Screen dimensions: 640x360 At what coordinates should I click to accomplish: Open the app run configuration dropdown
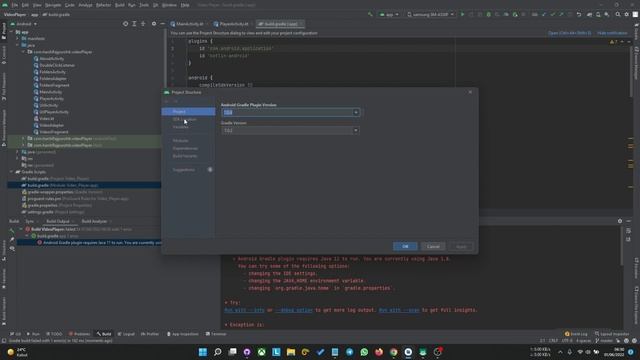[x=389, y=14]
